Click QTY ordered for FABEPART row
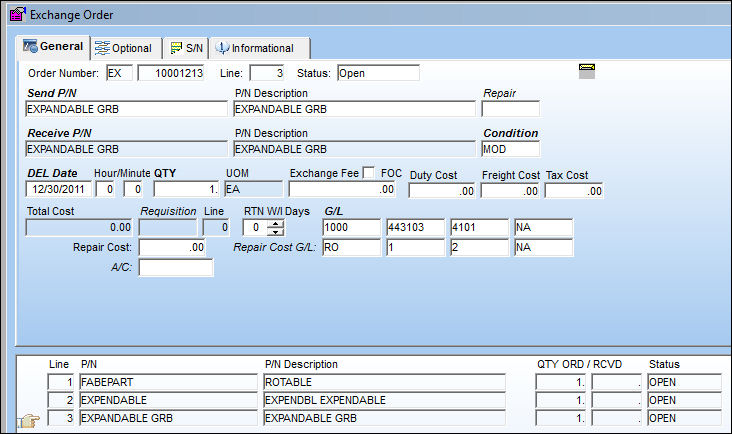Screen dimensions: 732x434 coord(561,382)
